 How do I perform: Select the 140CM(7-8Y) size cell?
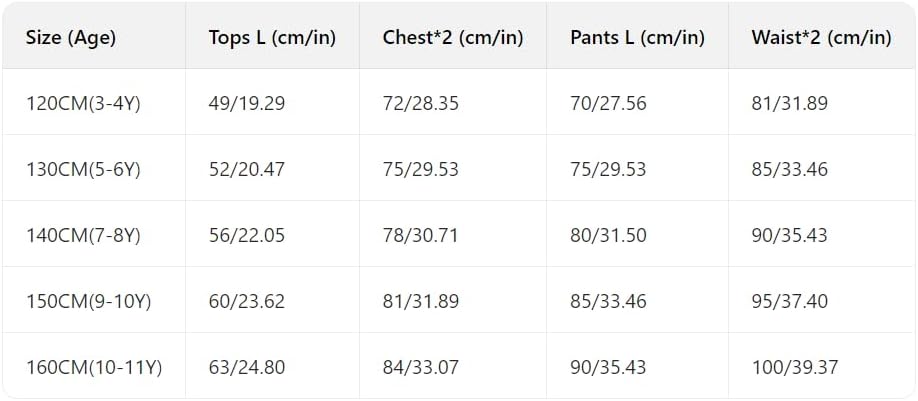[x=84, y=235]
